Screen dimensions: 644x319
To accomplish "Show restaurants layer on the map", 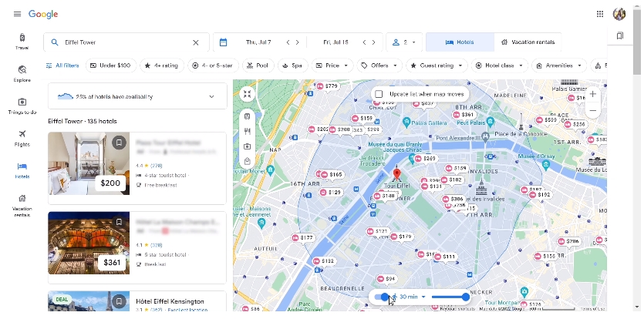I will (x=247, y=132).
